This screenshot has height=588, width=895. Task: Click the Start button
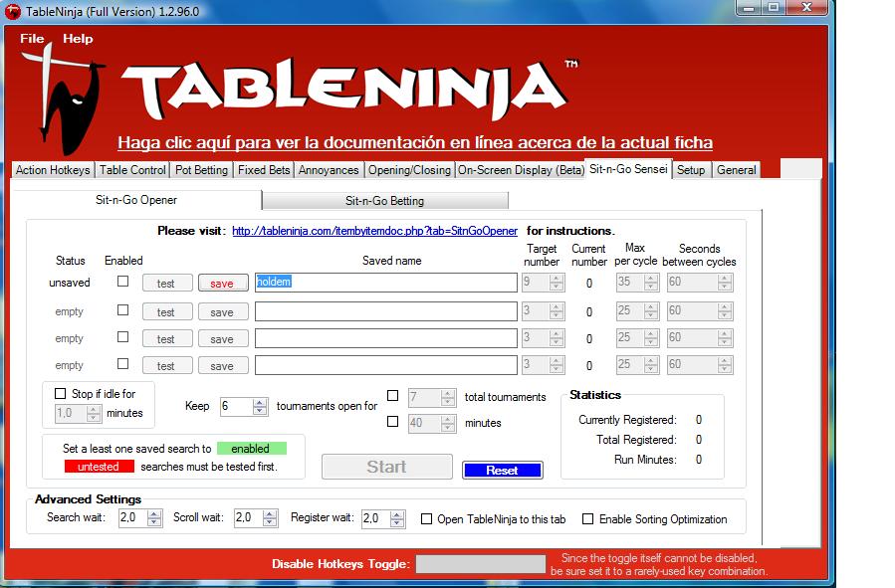click(387, 467)
